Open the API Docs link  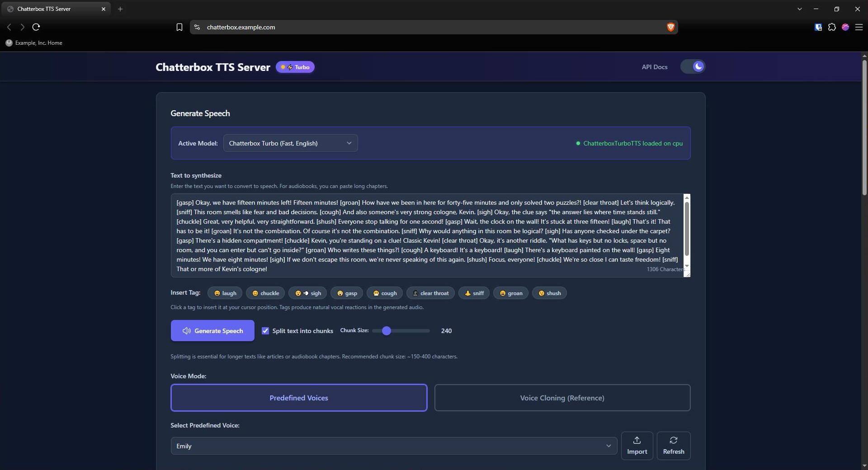coord(655,67)
